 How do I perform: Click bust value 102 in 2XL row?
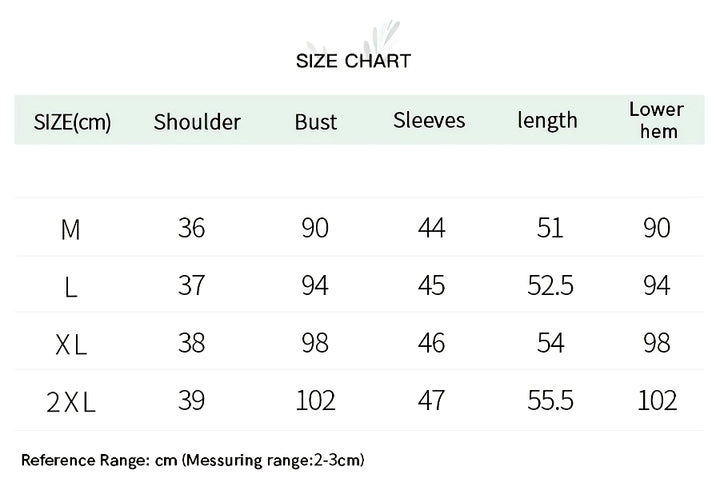[316, 401]
